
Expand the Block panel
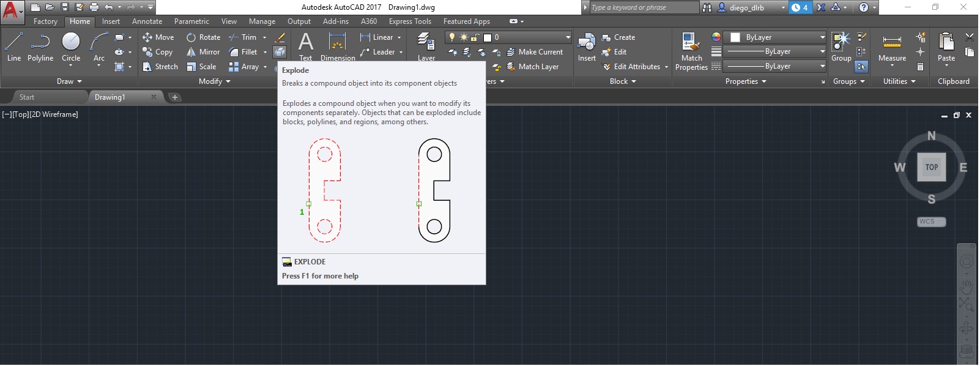(623, 81)
